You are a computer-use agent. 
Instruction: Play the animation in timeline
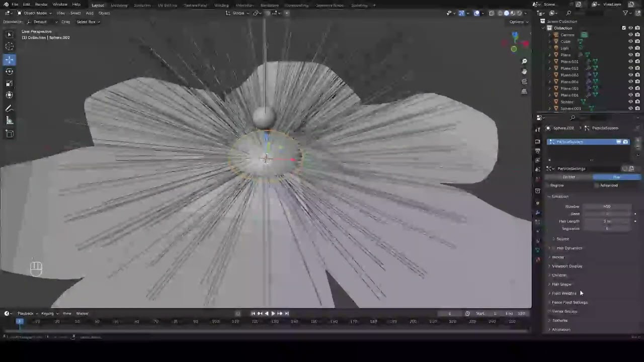(x=273, y=313)
